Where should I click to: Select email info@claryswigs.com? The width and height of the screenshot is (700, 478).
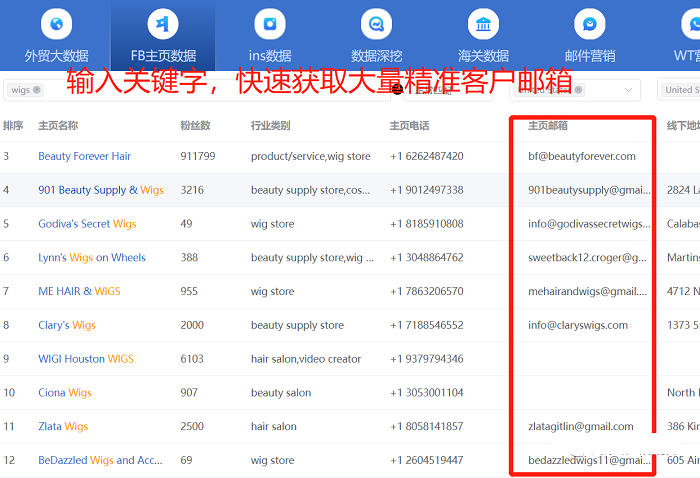click(578, 325)
